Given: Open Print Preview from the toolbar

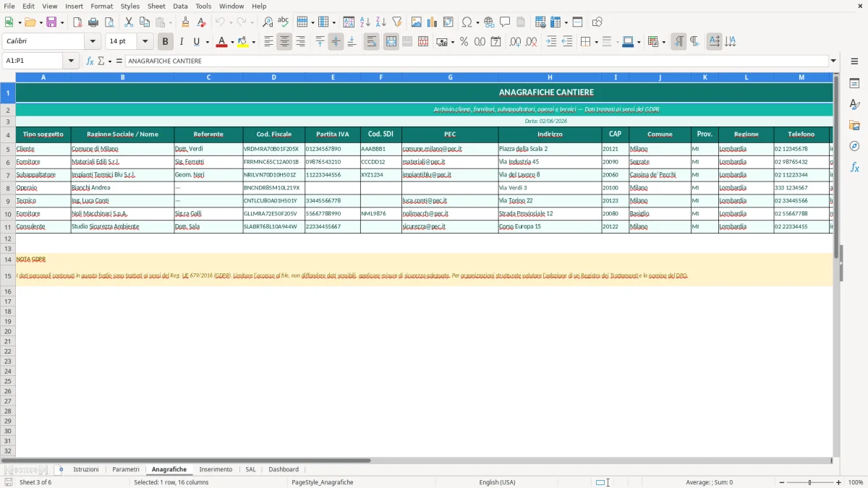Looking at the screenshot, I should pyautogui.click(x=109, y=22).
